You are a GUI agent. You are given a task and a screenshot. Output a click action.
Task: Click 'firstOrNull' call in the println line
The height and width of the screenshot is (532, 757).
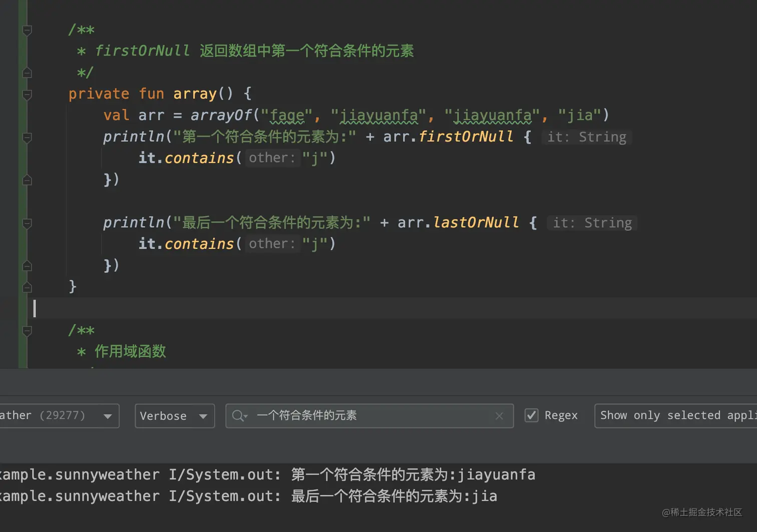[x=466, y=137]
